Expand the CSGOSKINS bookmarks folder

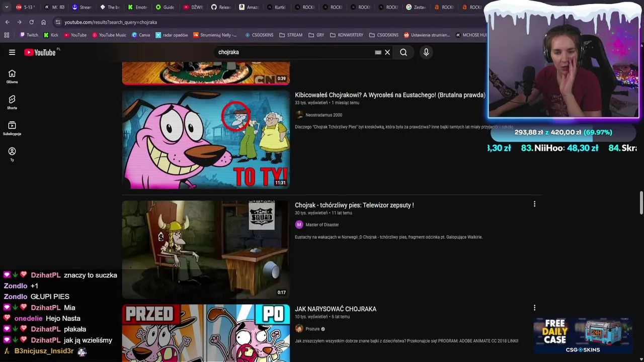(x=384, y=35)
